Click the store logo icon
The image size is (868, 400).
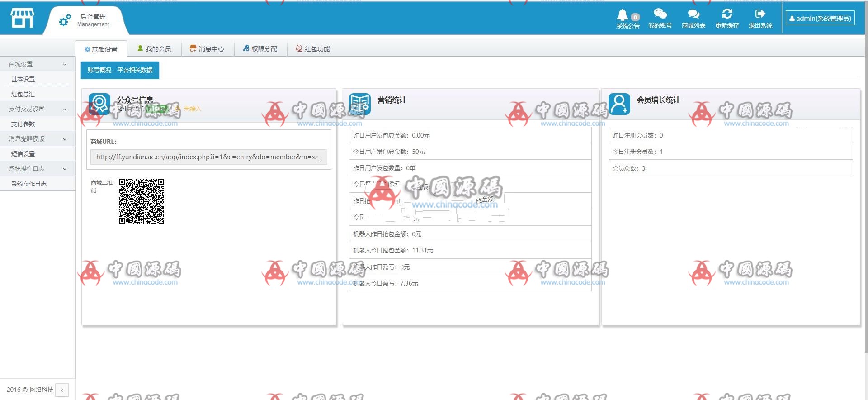pyautogui.click(x=22, y=18)
